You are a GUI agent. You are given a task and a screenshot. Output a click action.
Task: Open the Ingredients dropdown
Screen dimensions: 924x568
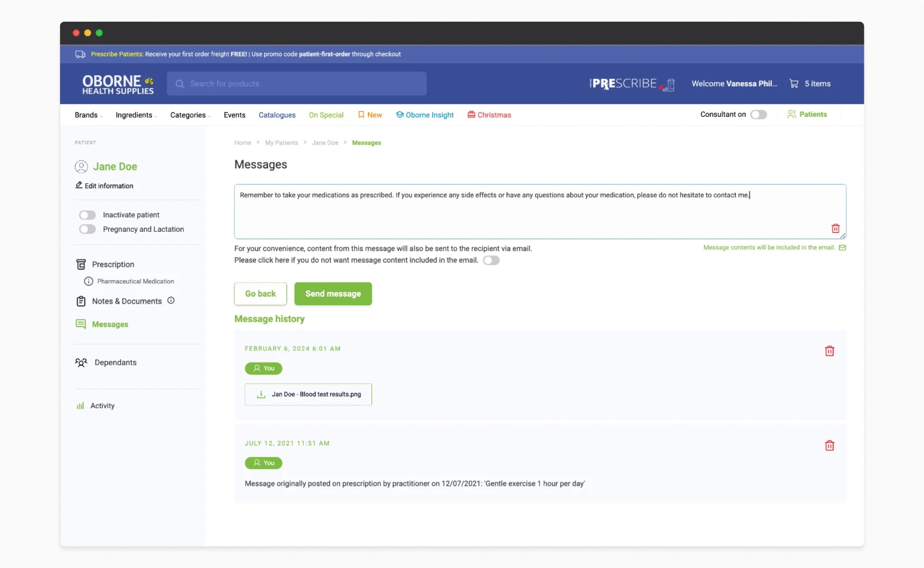[135, 115]
